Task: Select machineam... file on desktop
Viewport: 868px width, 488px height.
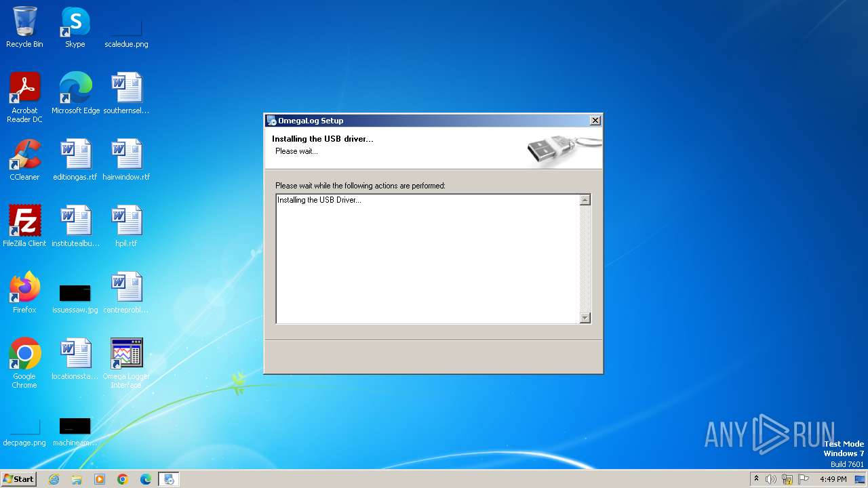Action: 75,431
